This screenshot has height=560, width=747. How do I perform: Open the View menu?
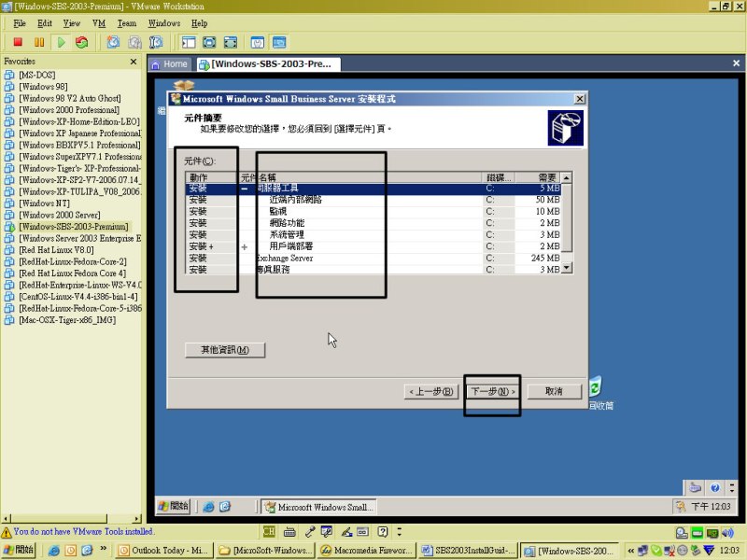72,23
